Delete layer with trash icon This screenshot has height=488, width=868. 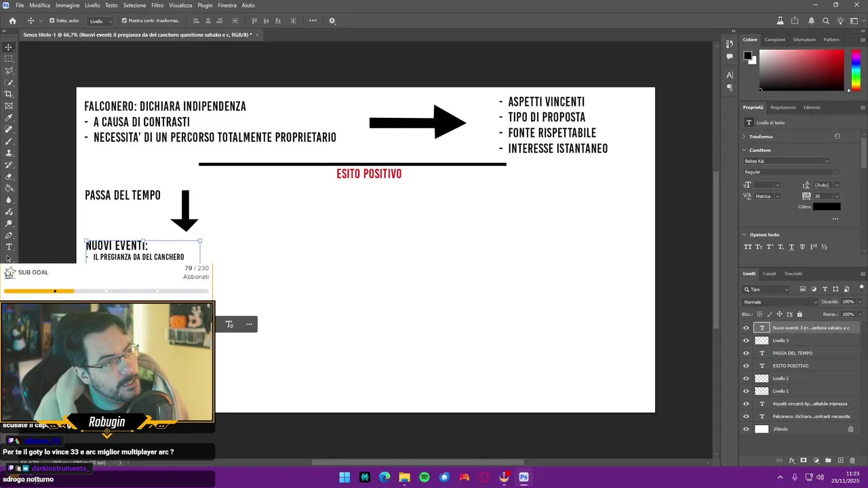(x=853, y=460)
